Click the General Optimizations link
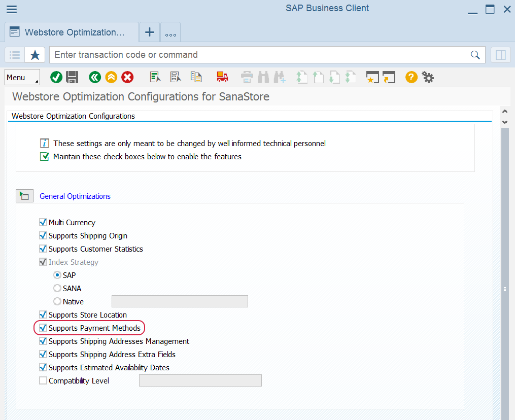The width and height of the screenshot is (515, 420). [x=75, y=196]
